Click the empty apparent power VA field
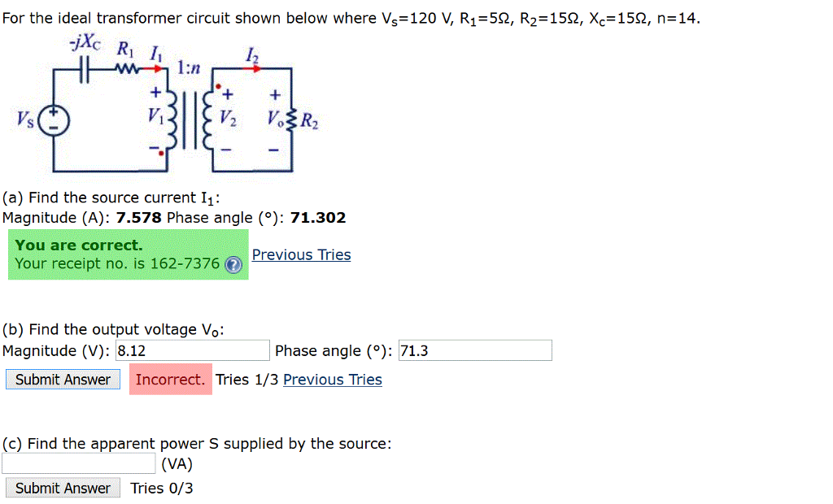This screenshot has width=833, height=504. point(79,463)
